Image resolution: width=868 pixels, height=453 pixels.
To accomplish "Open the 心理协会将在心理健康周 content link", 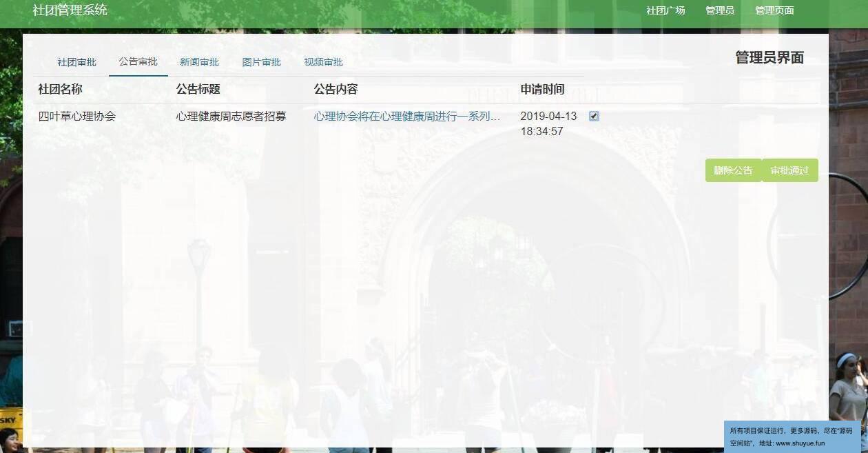I will [407, 117].
